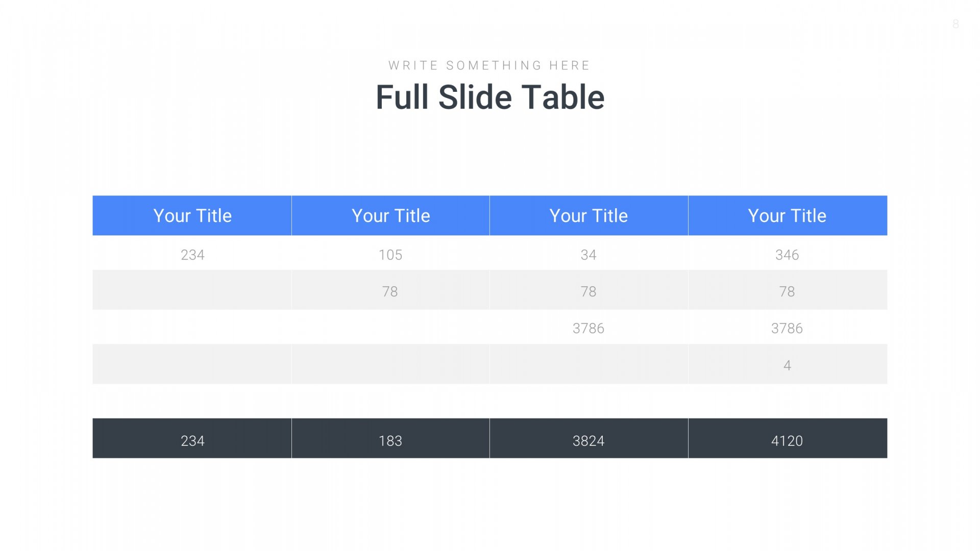Click the "Full Slide Table" heading
Image resolution: width=980 pixels, height=551 pixels.
click(x=490, y=97)
